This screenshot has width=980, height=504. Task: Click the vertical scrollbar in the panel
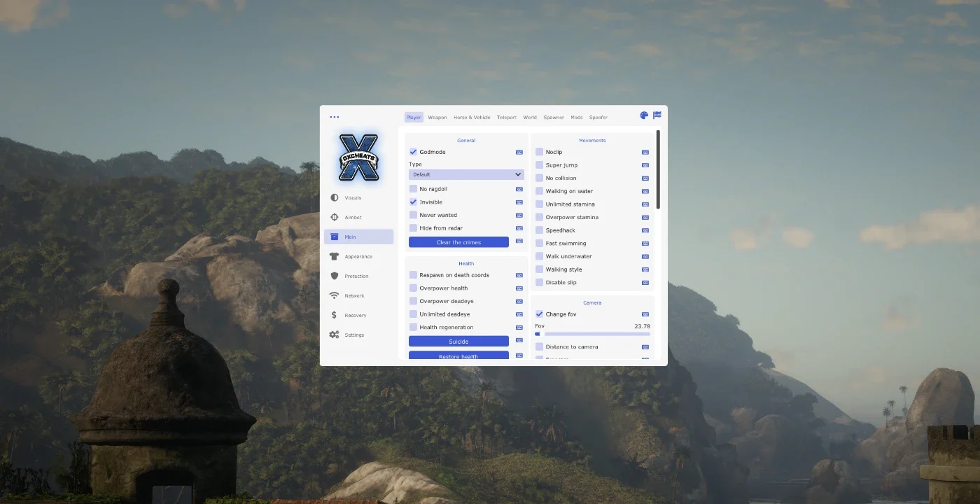(x=658, y=169)
